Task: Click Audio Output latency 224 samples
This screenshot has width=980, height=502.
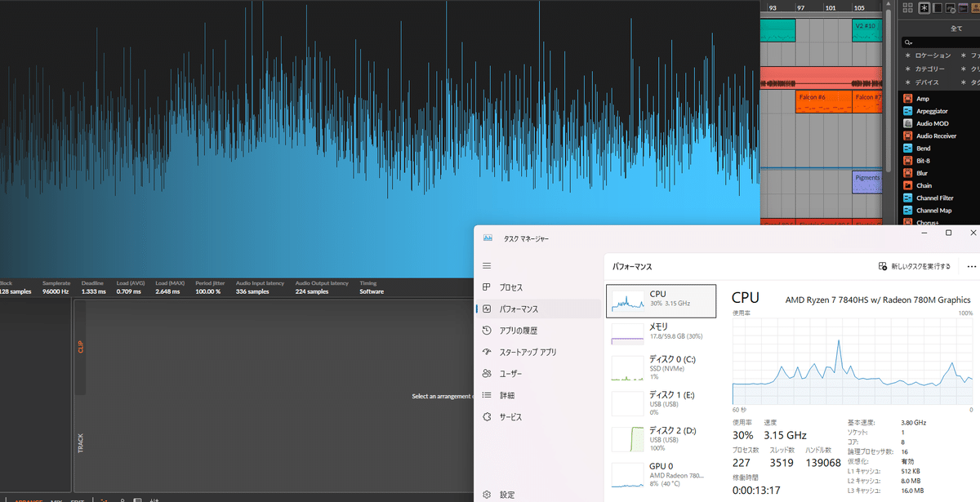Action: coord(312,291)
